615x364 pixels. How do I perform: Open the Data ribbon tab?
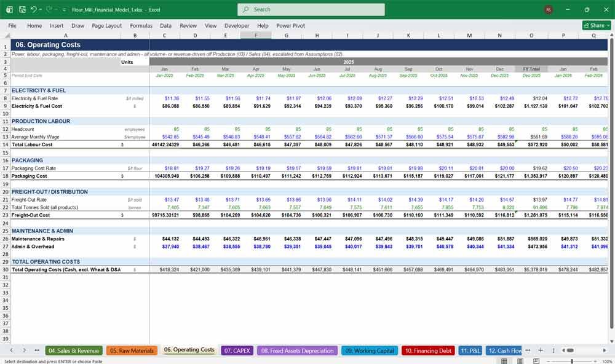click(x=165, y=25)
